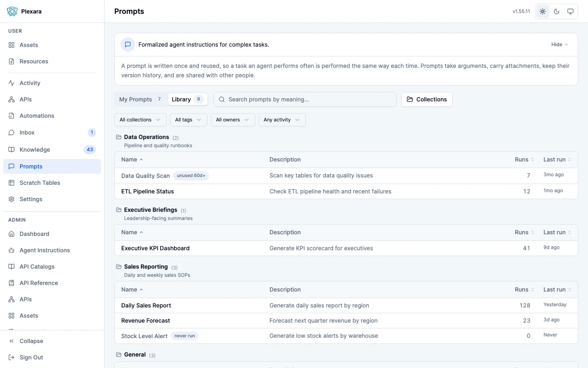
Task: Hide the prompts info banner
Action: click(x=559, y=45)
